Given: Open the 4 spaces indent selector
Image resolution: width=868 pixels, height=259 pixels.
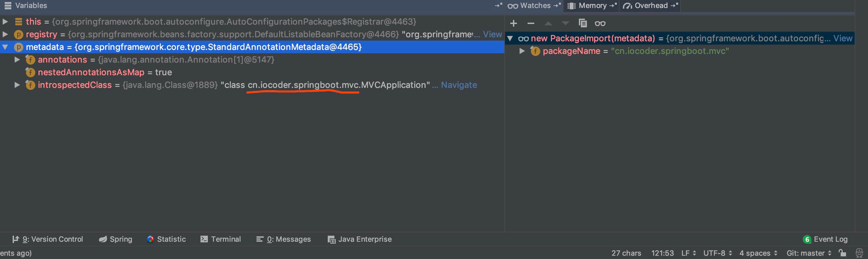Looking at the screenshot, I should pos(758,253).
